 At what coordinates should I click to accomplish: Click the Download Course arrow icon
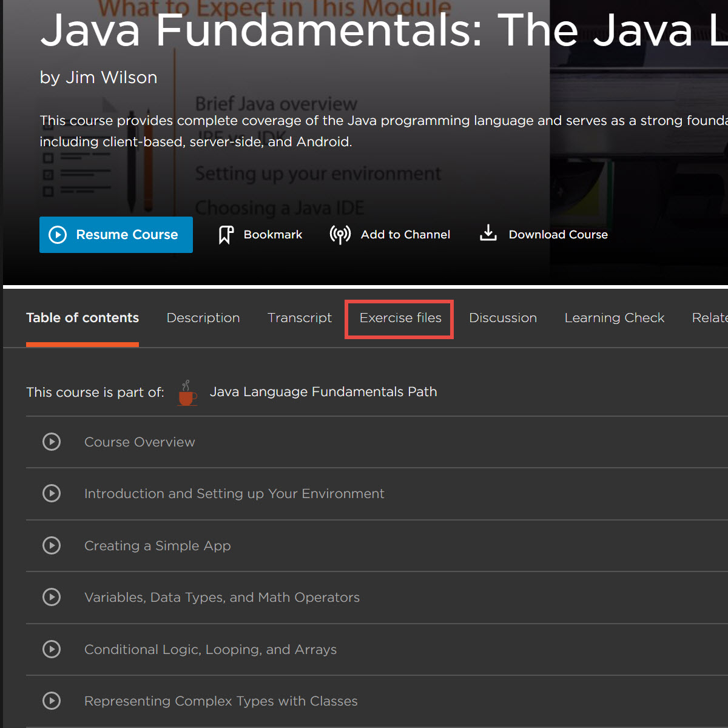coord(488,233)
